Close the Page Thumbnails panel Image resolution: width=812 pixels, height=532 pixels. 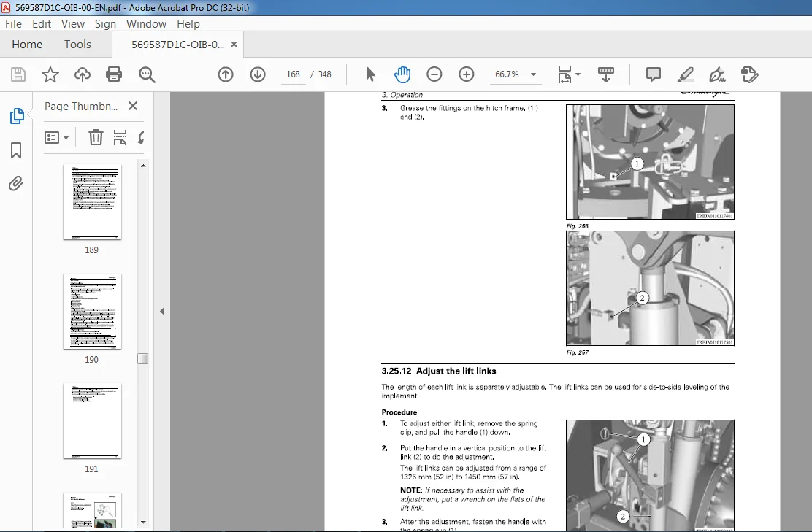(x=133, y=106)
